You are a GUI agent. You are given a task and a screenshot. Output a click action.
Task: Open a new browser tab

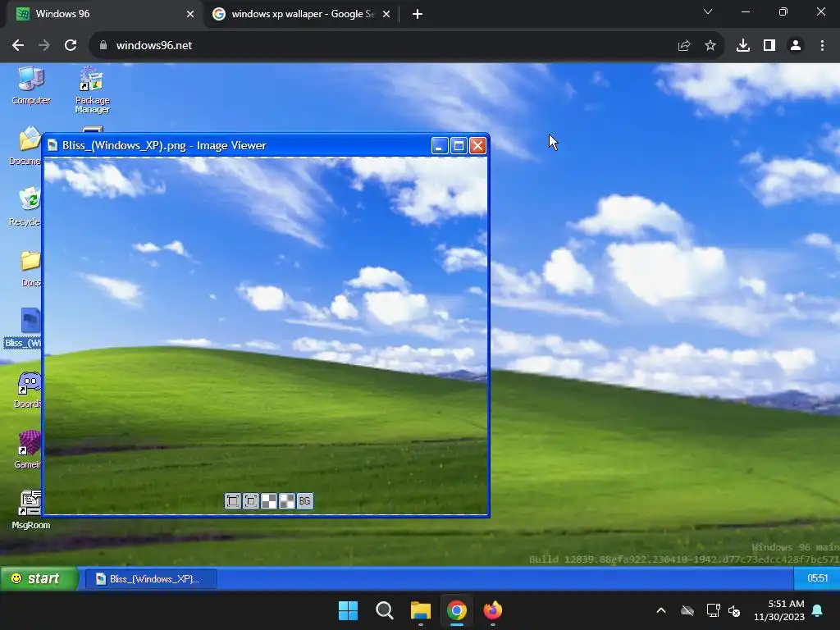(x=418, y=15)
